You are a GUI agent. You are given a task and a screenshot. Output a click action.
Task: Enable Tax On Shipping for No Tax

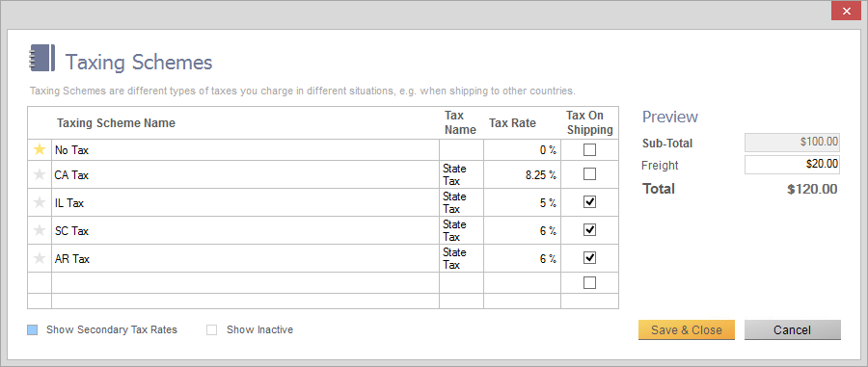590,149
